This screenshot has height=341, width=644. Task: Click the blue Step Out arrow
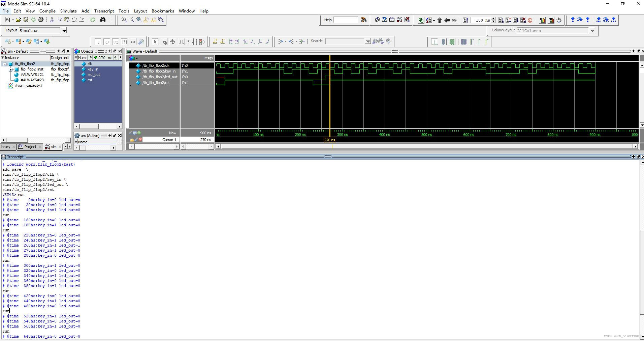point(588,20)
